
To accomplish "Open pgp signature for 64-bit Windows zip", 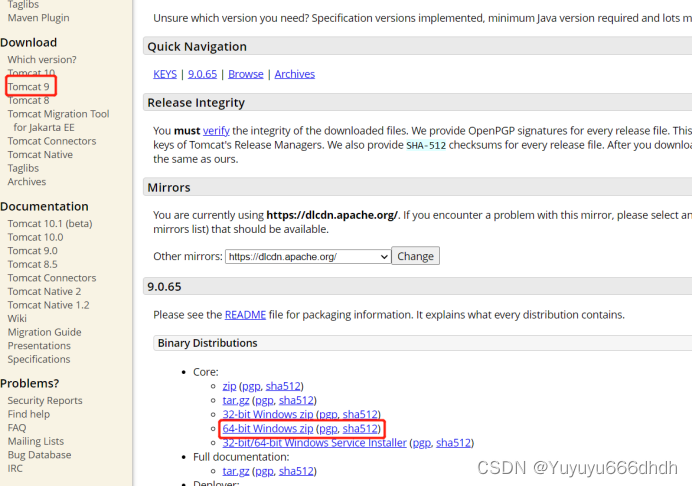I will coord(328,429).
